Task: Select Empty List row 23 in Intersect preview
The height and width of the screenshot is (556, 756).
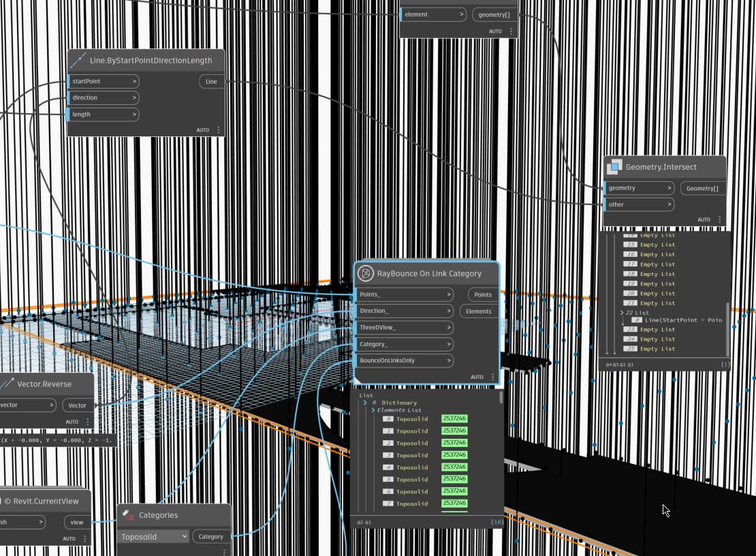Action: pyautogui.click(x=650, y=330)
